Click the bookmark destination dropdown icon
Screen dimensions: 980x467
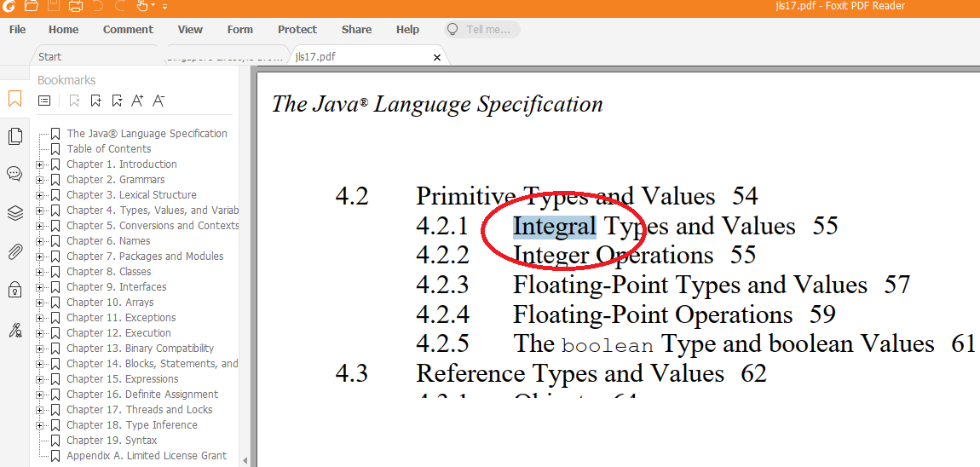coord(116,100)
